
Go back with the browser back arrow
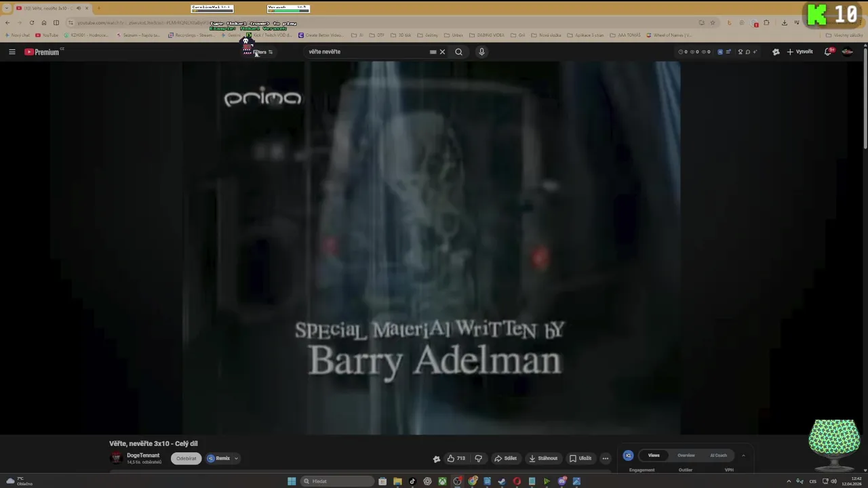coord(7,22)
